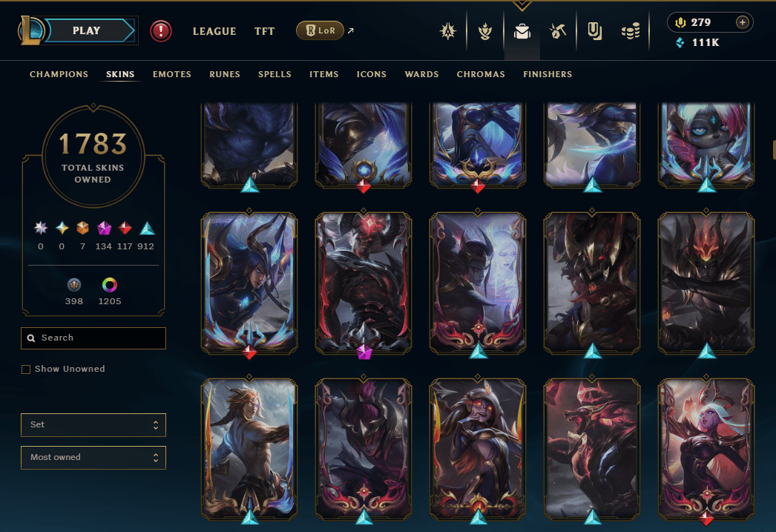Open the Collection briefcase icon
Image resolution: width=776 pixels, height=532 pixels.
click(522, 32)
